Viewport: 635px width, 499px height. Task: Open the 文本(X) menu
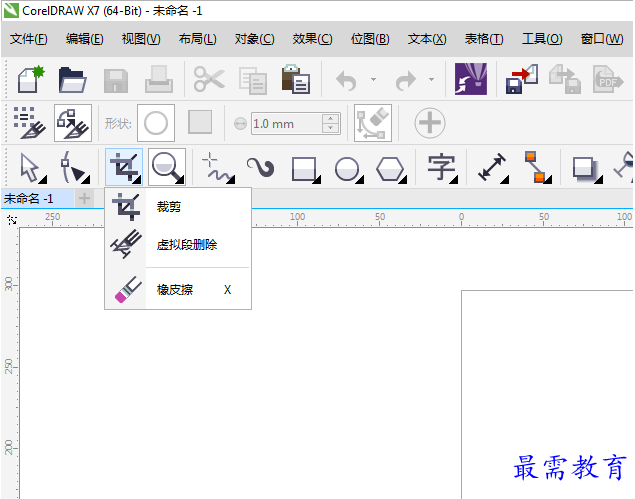pyautogui.click(x=427, y=39)
